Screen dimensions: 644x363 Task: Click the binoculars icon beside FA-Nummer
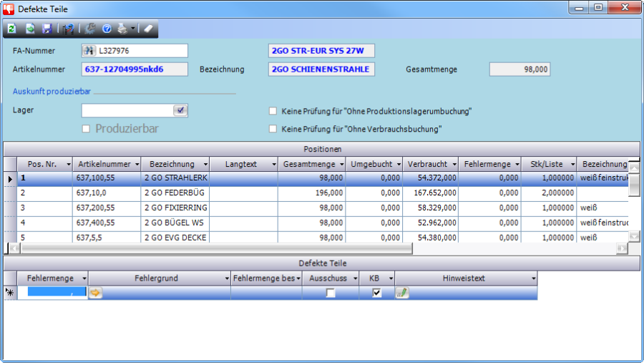(89, 51)
